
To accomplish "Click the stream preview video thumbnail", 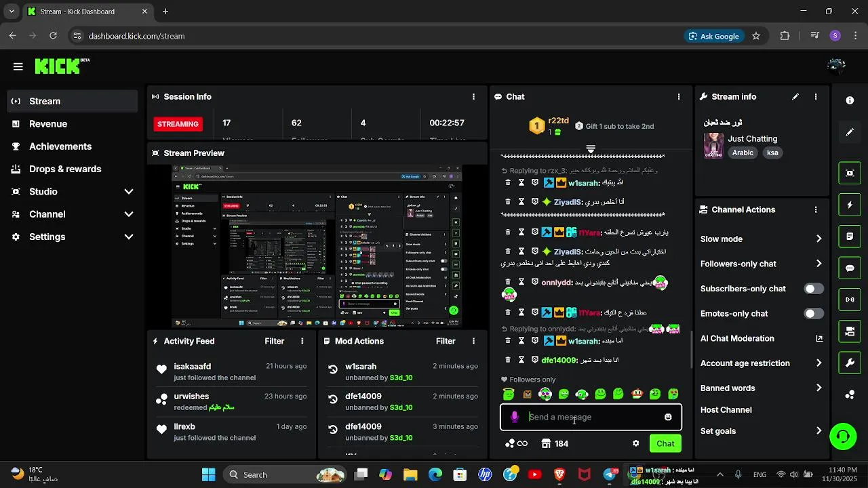I will pyautogui.click(x=317, y=246).
